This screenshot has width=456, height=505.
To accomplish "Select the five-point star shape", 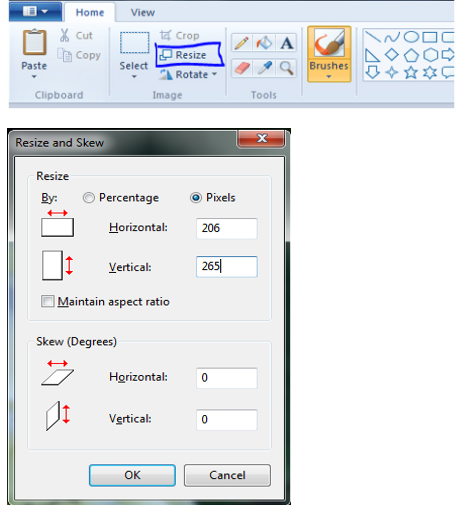I will (x=411, y=72).
